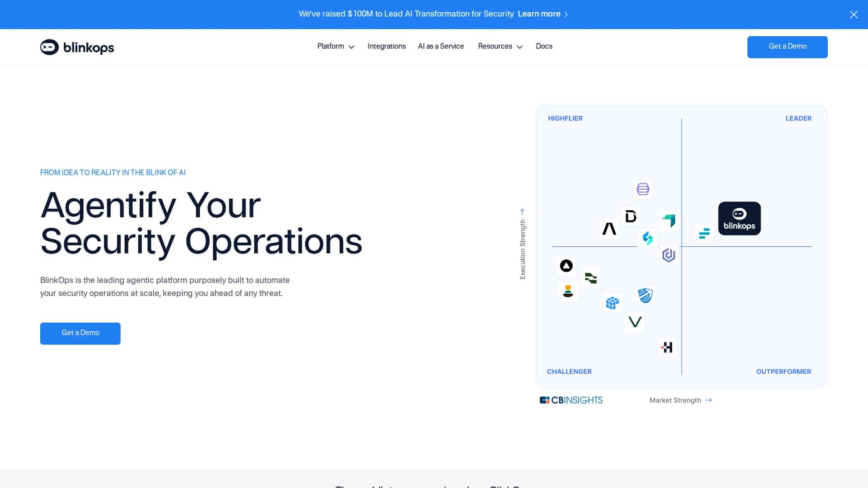Image resolution: width=868 pixels, height=488 pixels.
Task: Select the blinkops logo tile in chart
Action: point(739,218)
